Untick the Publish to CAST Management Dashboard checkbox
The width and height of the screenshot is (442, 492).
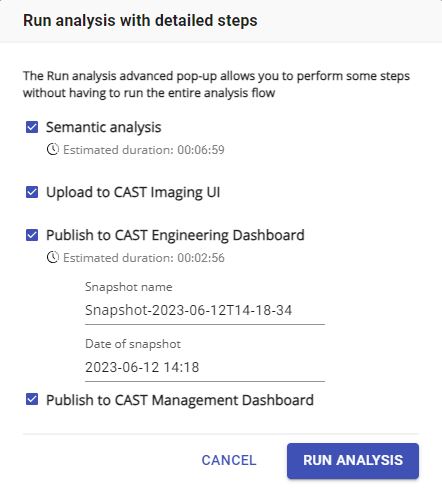tap(32, 399)
